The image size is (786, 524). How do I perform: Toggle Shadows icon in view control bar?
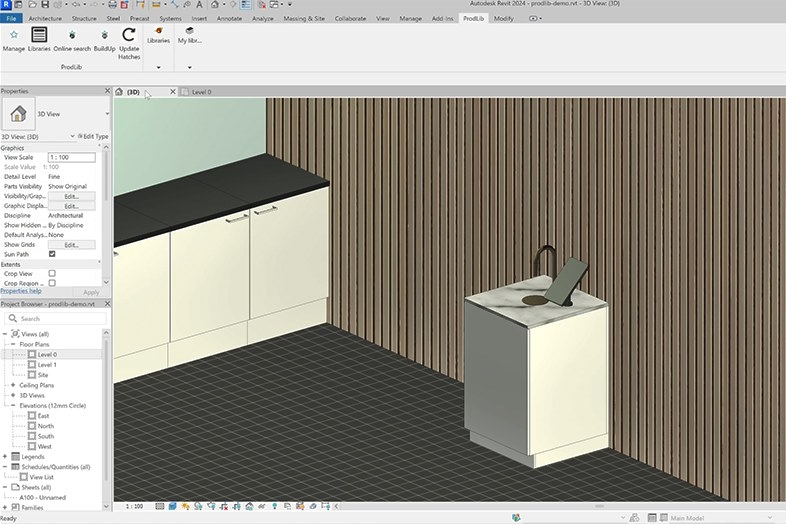[x=198, y=506]
